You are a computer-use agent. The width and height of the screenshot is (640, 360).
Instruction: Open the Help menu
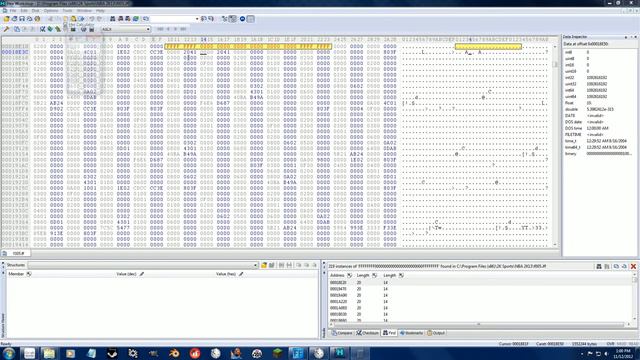click(x=100, y=11)
